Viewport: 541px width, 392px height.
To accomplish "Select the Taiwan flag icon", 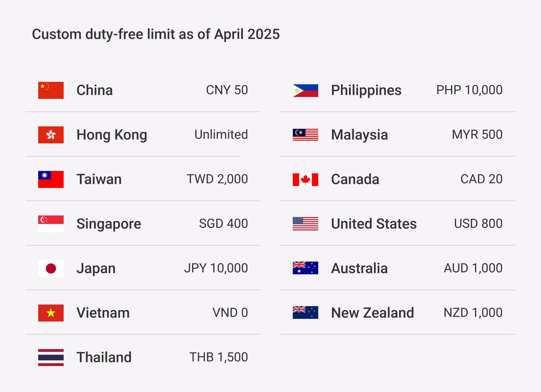I will point(51,179).
